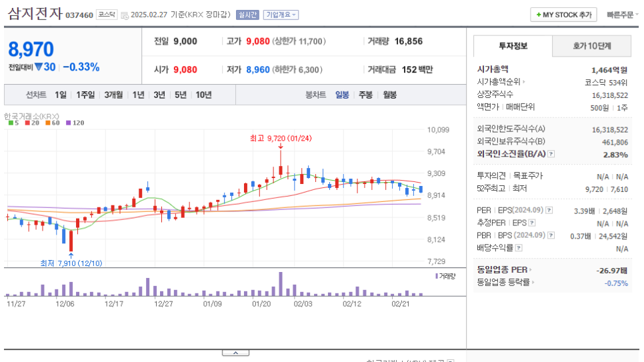This screenshot has width=644, height=362.
Task: Click the 거래대금 value 152 백만
Action: point(417,70)
